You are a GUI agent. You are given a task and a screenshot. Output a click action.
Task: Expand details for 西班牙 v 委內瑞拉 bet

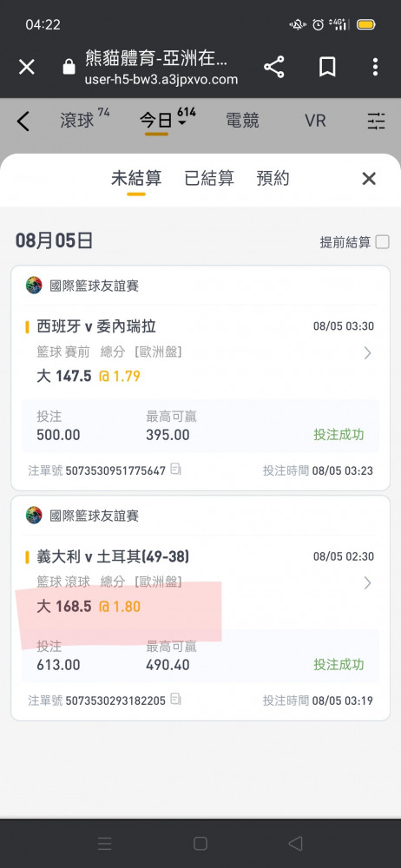367,352
